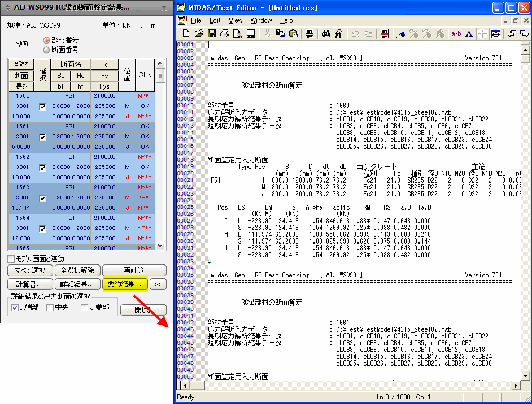Click the Fc column header
Viewport: 532px width, 404px height.
point(104,64)
